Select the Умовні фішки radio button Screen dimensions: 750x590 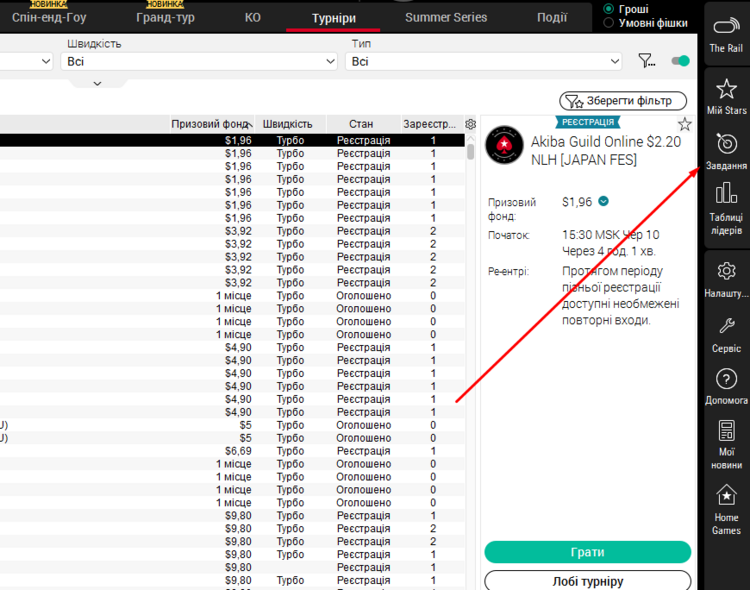(x=609, y=23)
